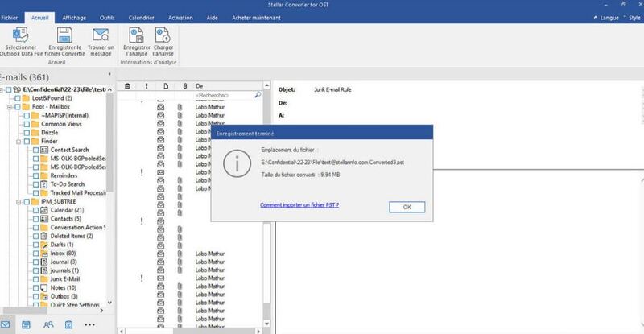Collapse the IPM_SUBTREE tree node
The height and width of the screenshot is (334, 644).
[19, 202]
